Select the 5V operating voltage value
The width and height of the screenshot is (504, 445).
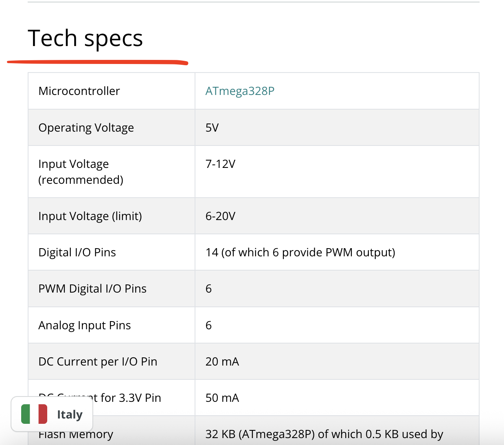click(212, 128)
